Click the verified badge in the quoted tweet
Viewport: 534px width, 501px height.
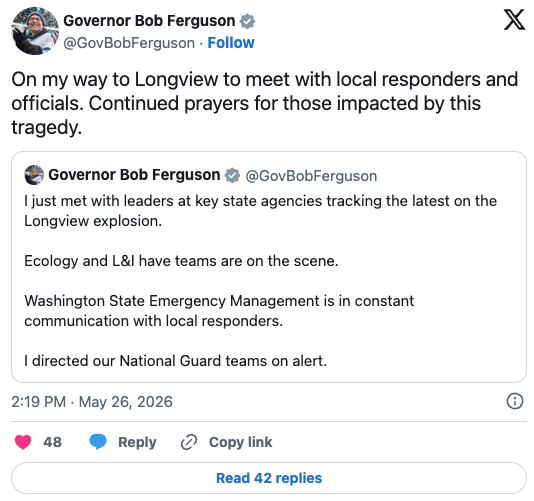232,175
